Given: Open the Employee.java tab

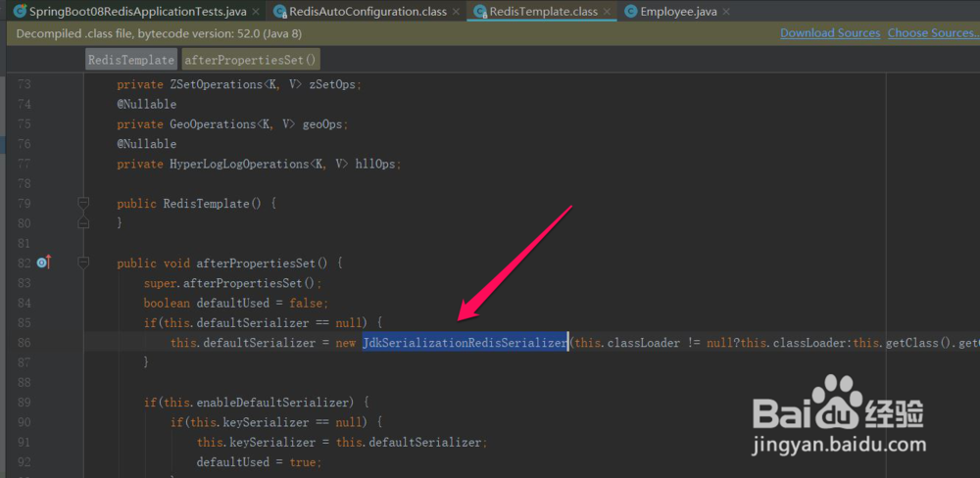Looking at the screenshot, I should [679, 11].
